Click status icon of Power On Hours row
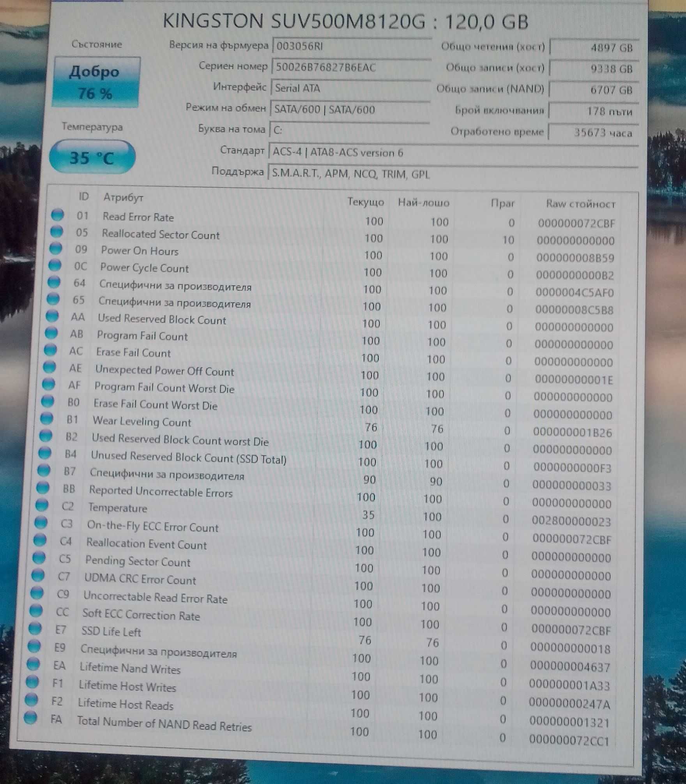This screenshot has height=784, width=686. (56, 248)
